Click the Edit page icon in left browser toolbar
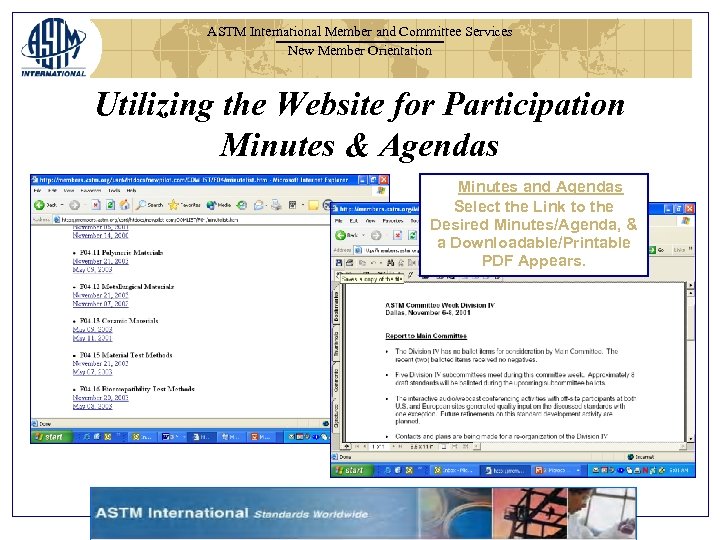The height and width of the screenshot is (540, 720). [292, 205]
